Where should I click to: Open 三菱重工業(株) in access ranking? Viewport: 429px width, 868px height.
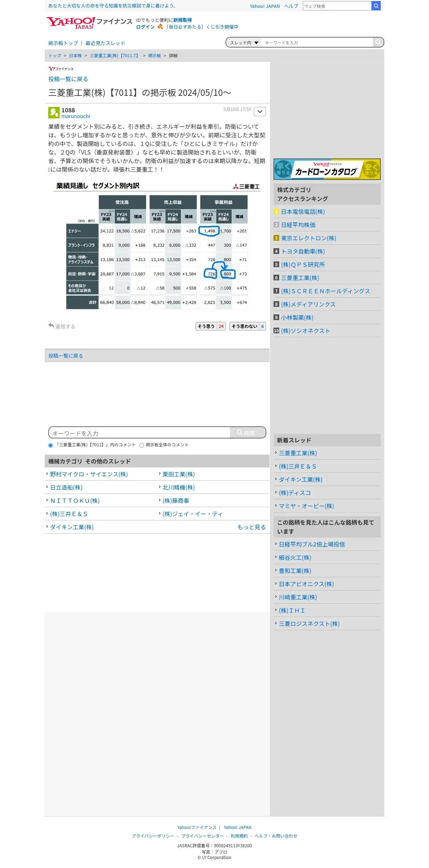[300, 278]
